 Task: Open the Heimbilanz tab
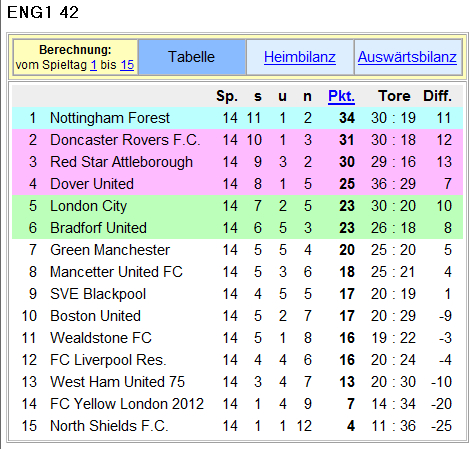300,57
